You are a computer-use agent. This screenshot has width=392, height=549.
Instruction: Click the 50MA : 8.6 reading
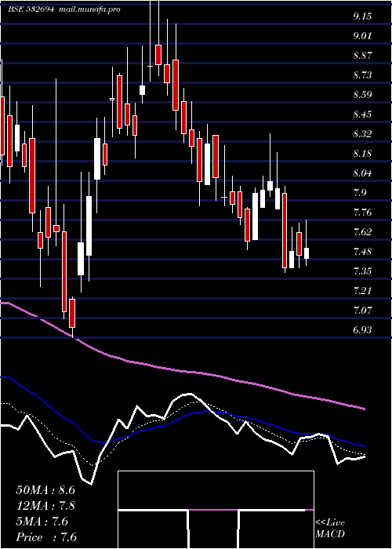[x=45, y=490]
